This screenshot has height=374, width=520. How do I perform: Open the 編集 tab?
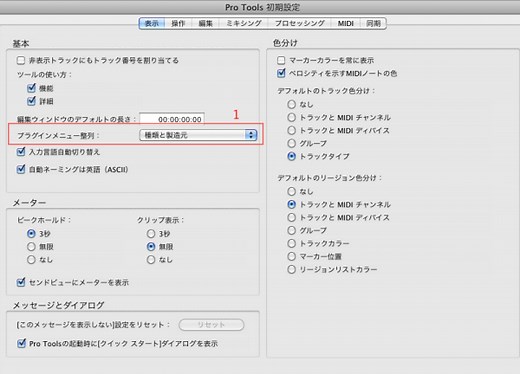point(205,23)
